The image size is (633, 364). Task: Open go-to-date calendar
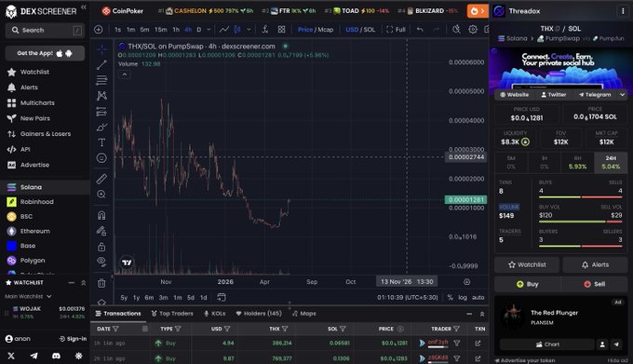(x=221, y=297)
